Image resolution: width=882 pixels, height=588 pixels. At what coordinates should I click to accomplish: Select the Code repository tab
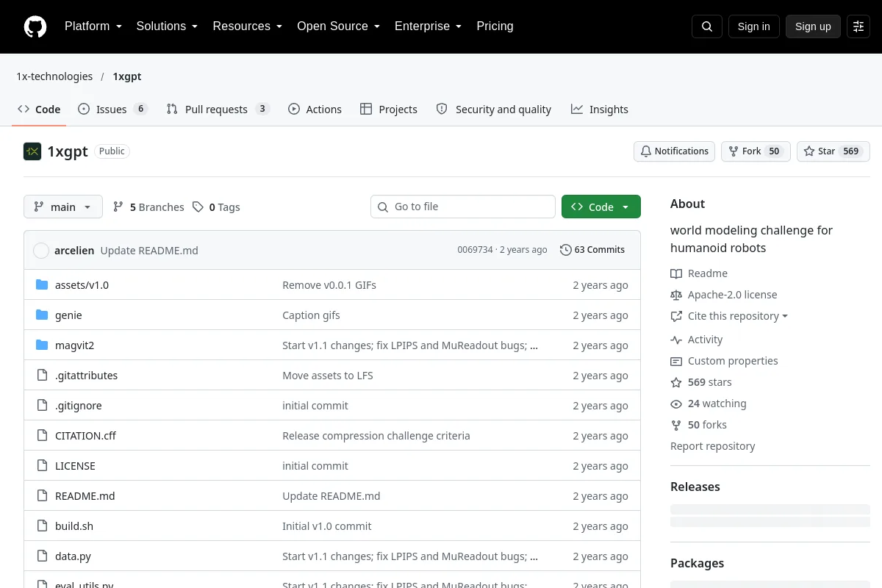[x=39, y=109]
